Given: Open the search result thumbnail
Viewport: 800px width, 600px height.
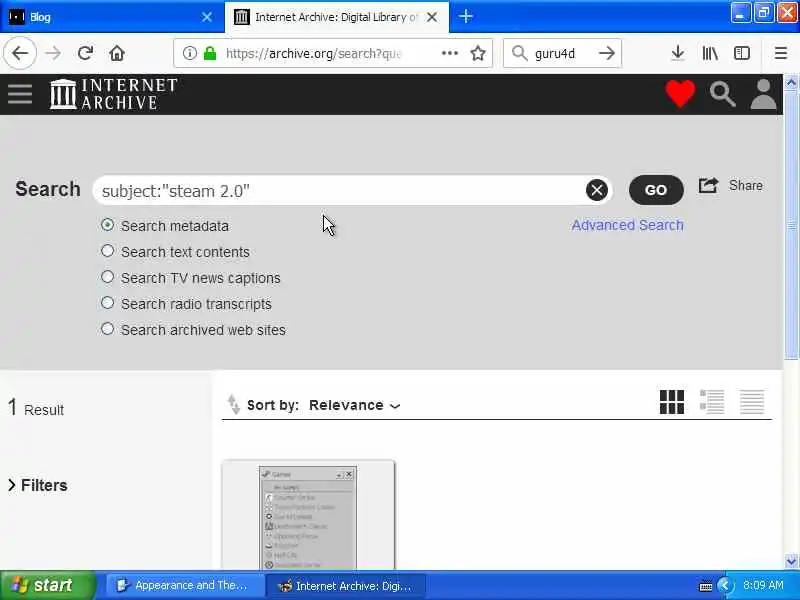Looking at the screenshot, I should (308, 515).
